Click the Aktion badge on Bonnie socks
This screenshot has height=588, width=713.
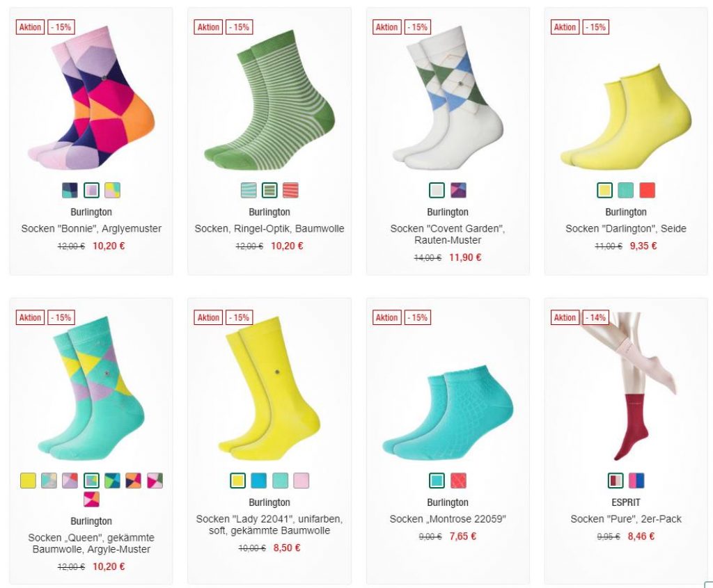coord(30,27)
